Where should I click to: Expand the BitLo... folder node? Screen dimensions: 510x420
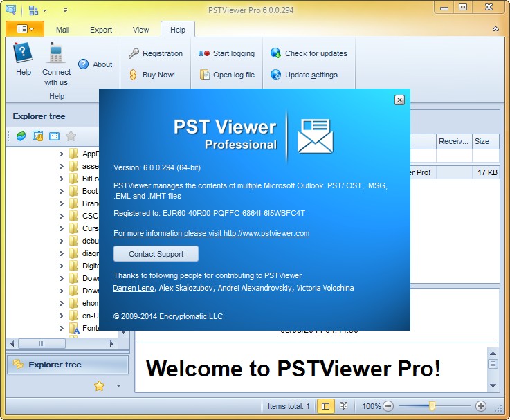62,179
